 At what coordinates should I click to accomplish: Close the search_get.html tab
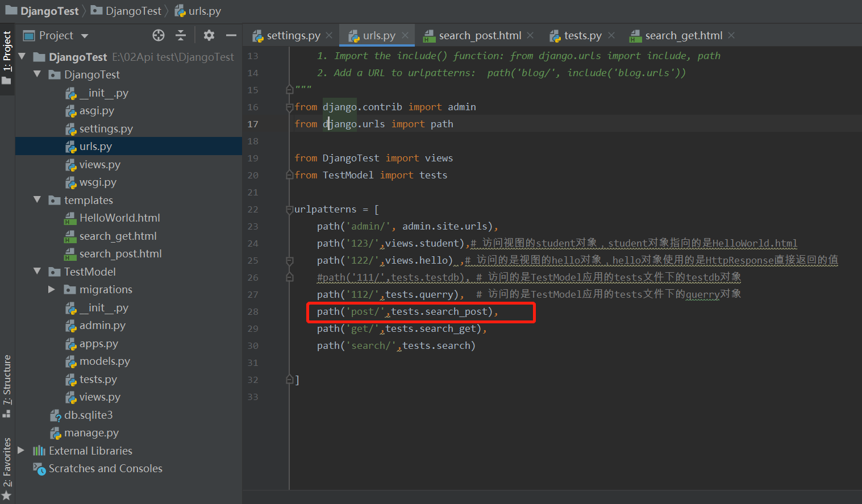coord(731,35)
